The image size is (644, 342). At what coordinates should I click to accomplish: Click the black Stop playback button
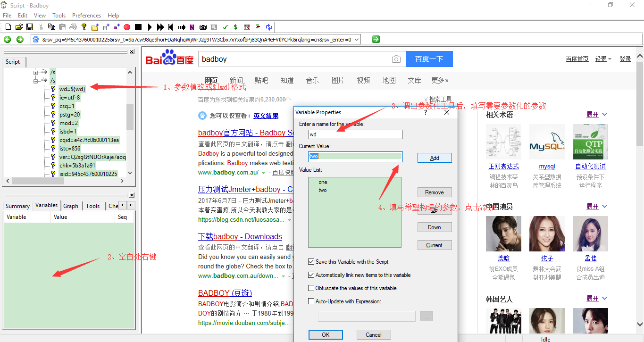pyautogui.click(x=138, y=27)
